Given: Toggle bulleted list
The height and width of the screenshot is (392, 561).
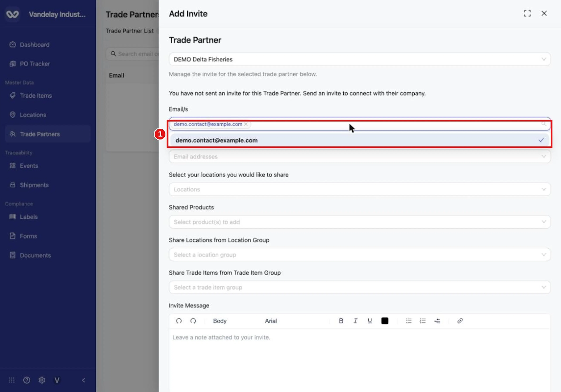Looking at the screenshot, I should pyautogui.click(x=408, y=321).
